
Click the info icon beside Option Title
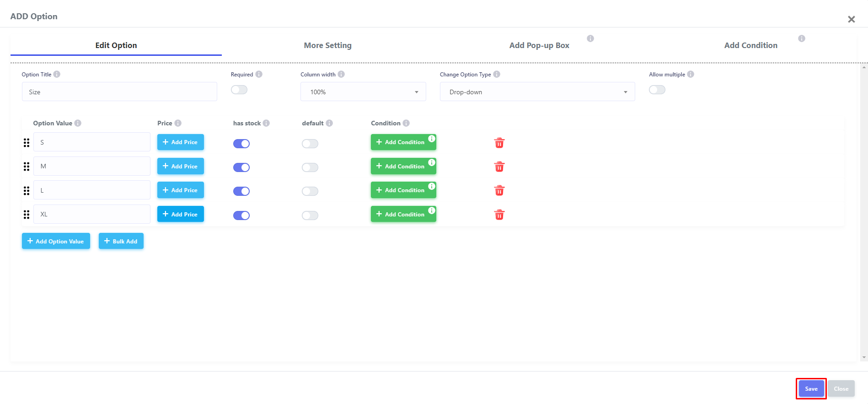point(57,74)
